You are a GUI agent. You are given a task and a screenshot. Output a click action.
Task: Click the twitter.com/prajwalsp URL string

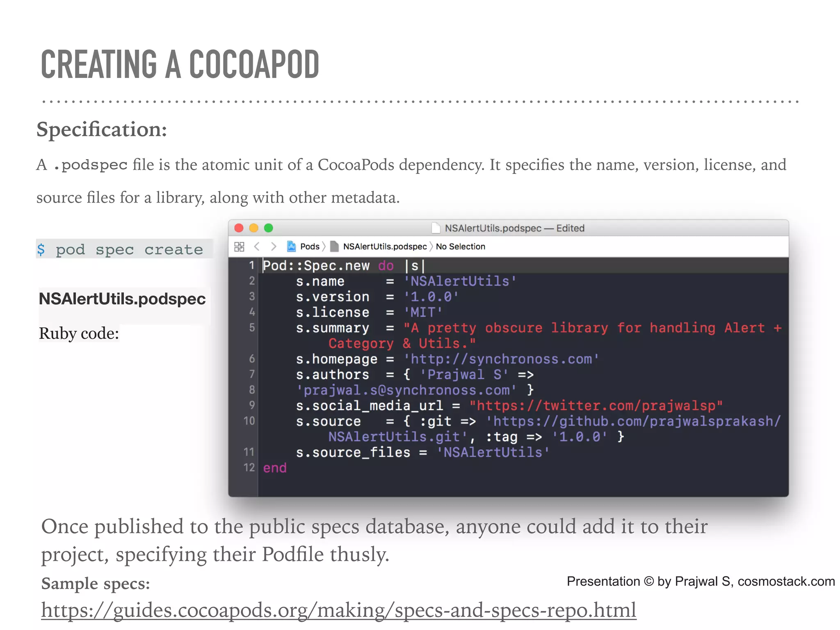point(596,406)
